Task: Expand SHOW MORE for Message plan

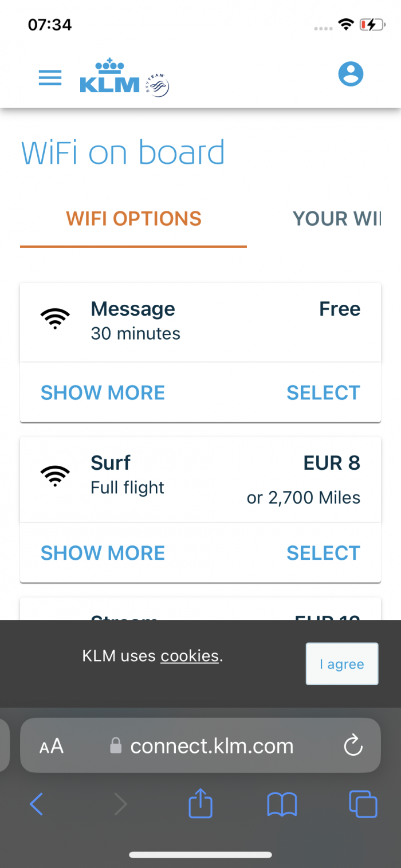Action: click(x=103, y=392)
